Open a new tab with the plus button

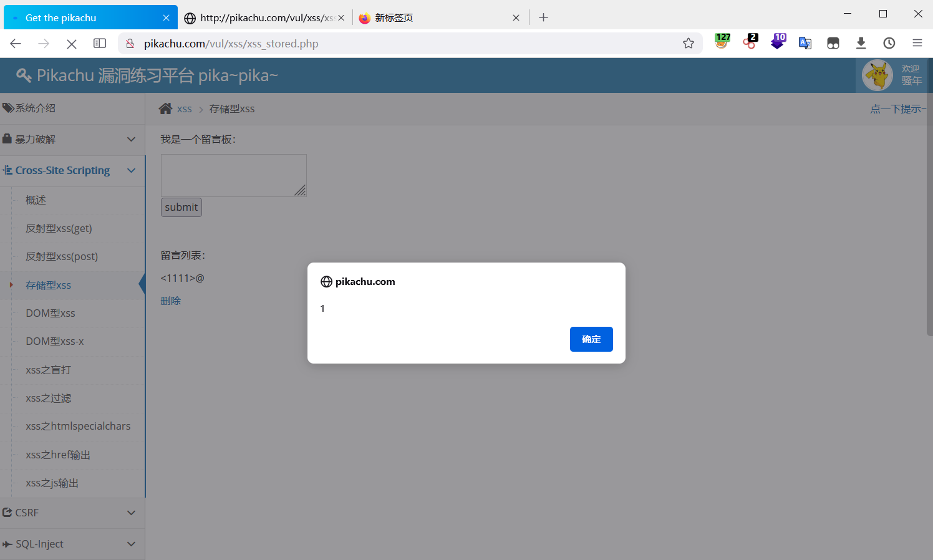click(543, 17)
